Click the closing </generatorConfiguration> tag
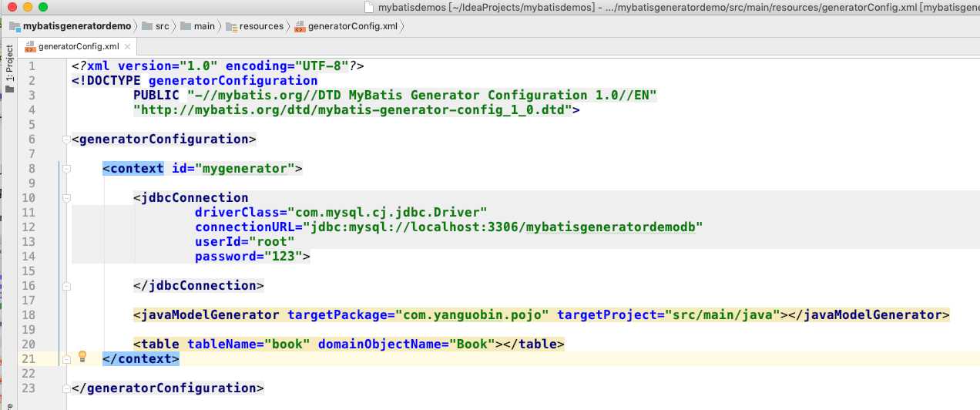The width and height of the screenshot is (980, 410). click(x=168, y=388)
